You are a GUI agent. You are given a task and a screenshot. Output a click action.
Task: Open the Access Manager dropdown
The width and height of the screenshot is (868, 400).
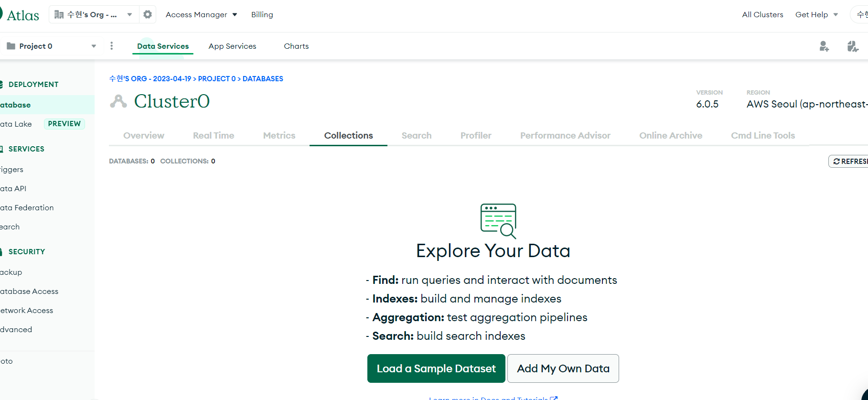click(202, 14)
